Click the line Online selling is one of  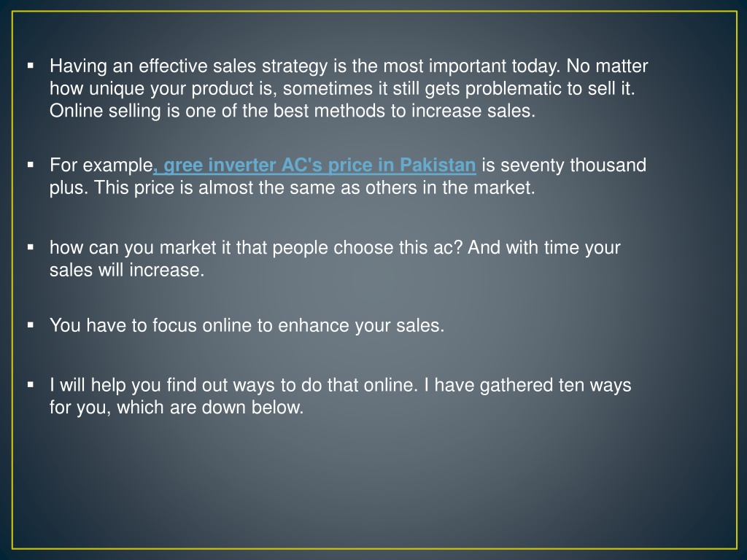click(293, 111)
